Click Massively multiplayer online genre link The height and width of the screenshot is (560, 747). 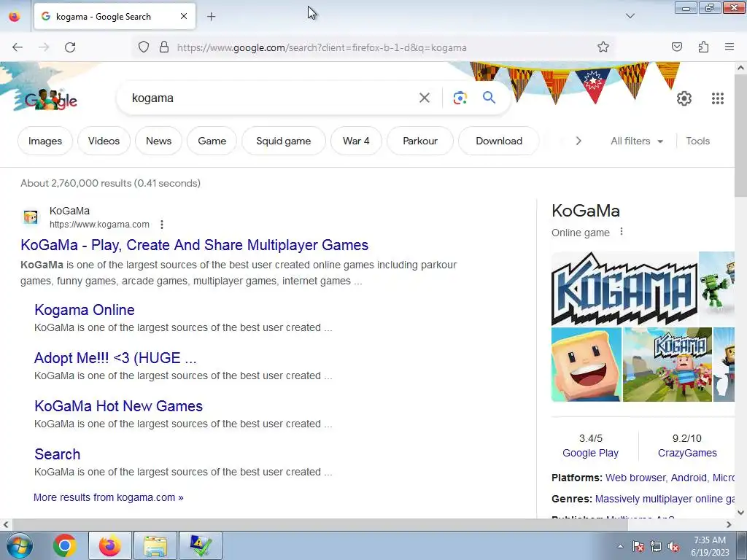[665, 499]
